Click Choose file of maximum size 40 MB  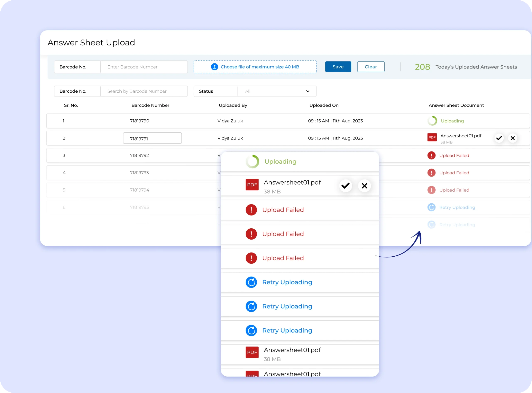pyautogui.click(x=260, y=67)
